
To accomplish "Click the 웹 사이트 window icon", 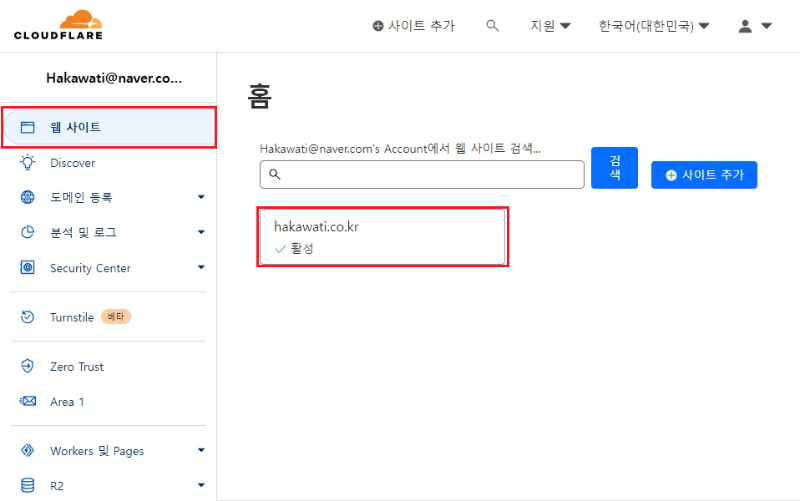I will point(28,127).
